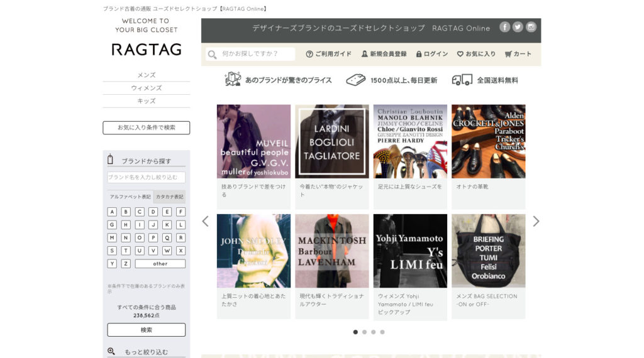The width and height of the screenshot is (644, 358).
Task: Select brand letter S
Action: [x=112, y=251]
